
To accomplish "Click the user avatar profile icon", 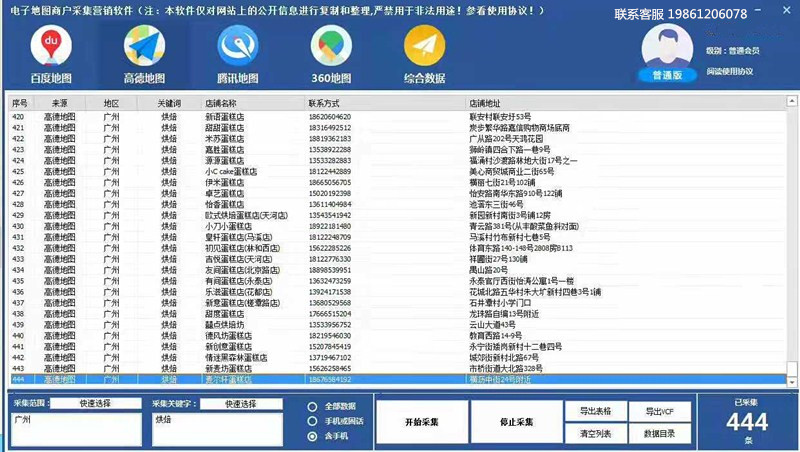I will click(x=667, y=46).
